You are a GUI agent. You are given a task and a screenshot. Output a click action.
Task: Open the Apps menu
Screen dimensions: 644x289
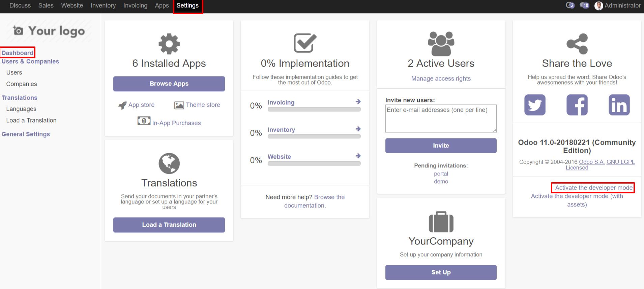(162, 6)
